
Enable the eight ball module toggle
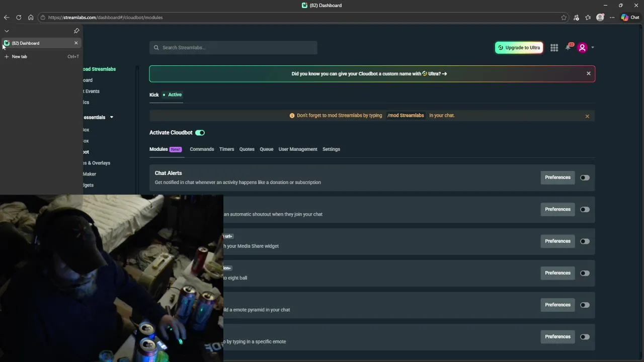[x=585, y=273]
